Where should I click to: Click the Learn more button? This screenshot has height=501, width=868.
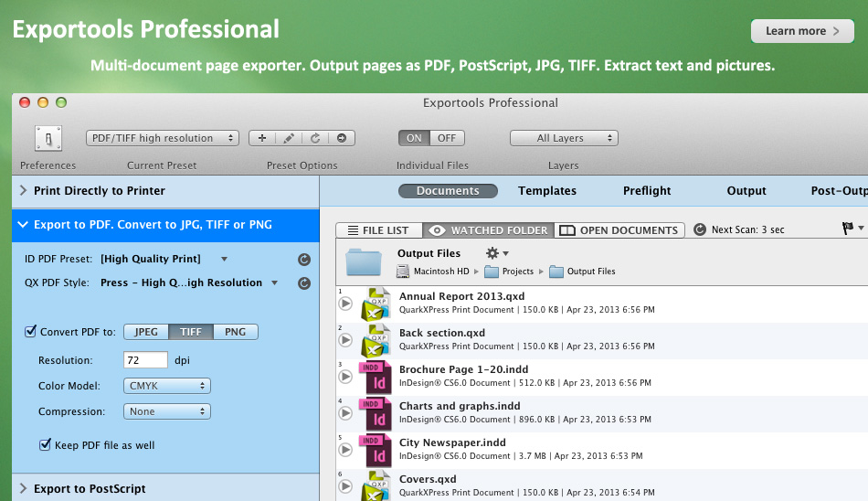(802, 31)
